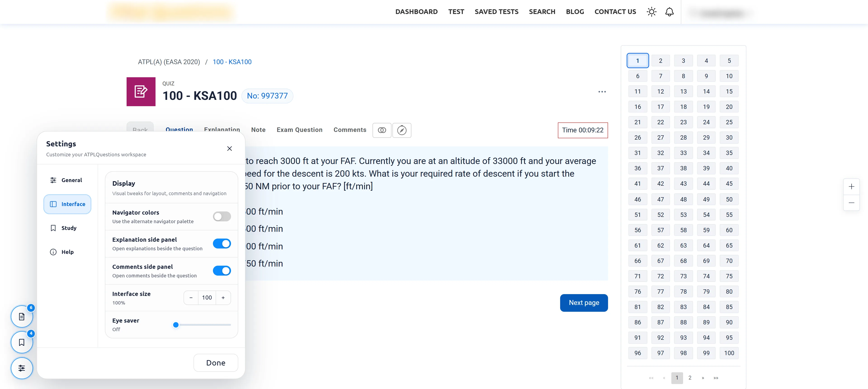
Task: Toggle the light theme sun icon
Action: pos(651,12)
